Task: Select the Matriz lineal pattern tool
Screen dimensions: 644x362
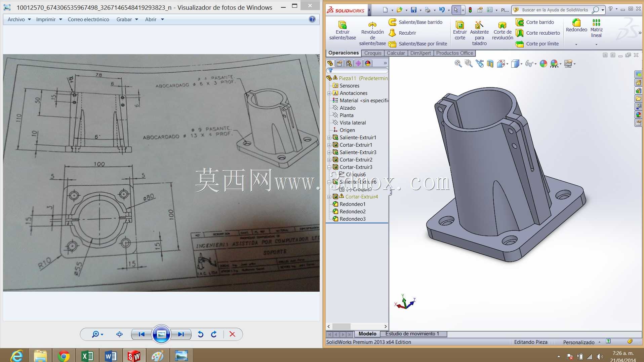Action: point(596,28)
